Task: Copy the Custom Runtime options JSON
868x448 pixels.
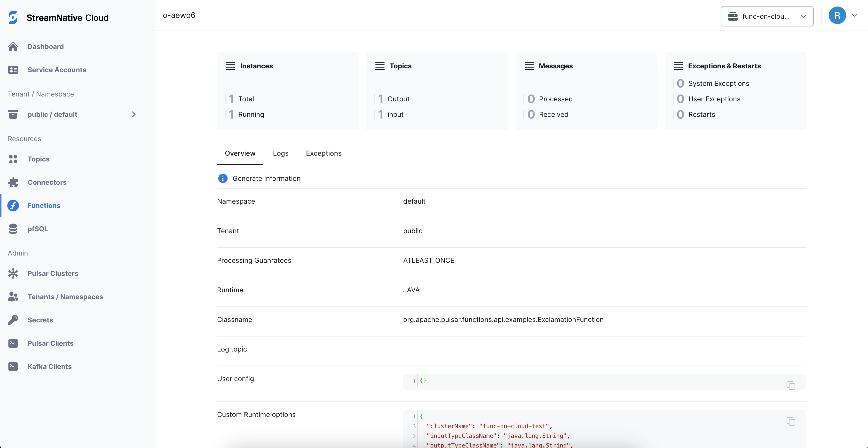Action: click(791, 421)
